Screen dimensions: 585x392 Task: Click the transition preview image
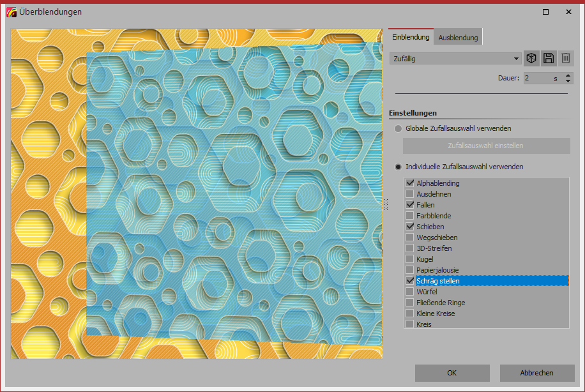coord(196,193)
